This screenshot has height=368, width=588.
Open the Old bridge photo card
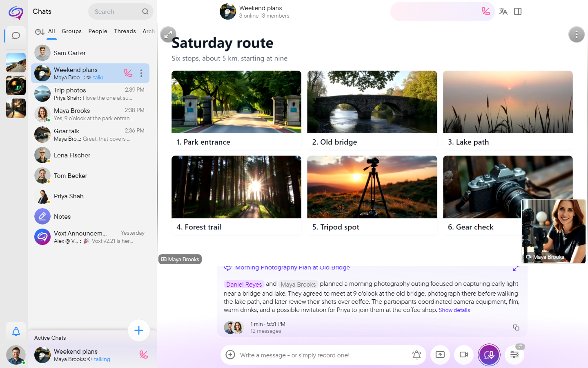tap(372, 110)
